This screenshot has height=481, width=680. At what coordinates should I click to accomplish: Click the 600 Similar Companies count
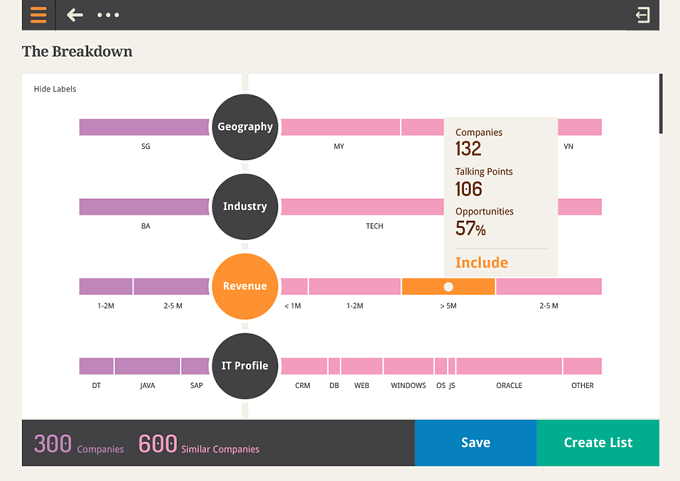199,444
